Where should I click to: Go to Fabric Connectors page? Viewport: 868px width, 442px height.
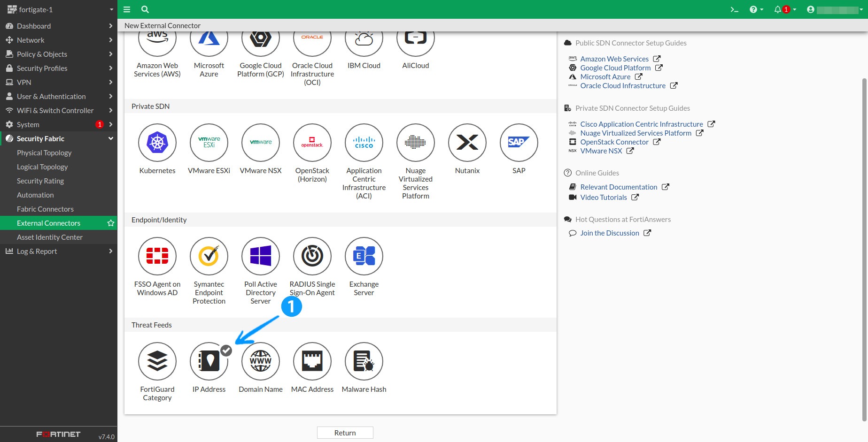point(45,209)
